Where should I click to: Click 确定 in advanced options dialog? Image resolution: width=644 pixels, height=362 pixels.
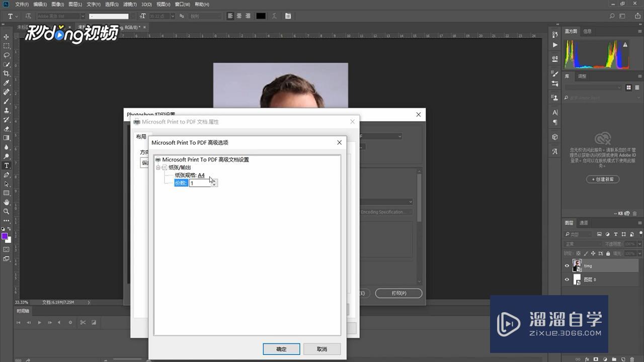pos(281,349)
